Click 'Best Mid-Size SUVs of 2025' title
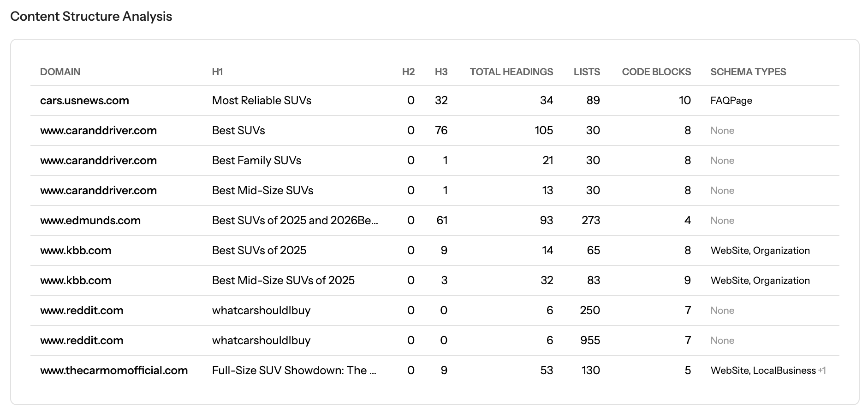This screenshot has width=868, height=419. (283, 281)
